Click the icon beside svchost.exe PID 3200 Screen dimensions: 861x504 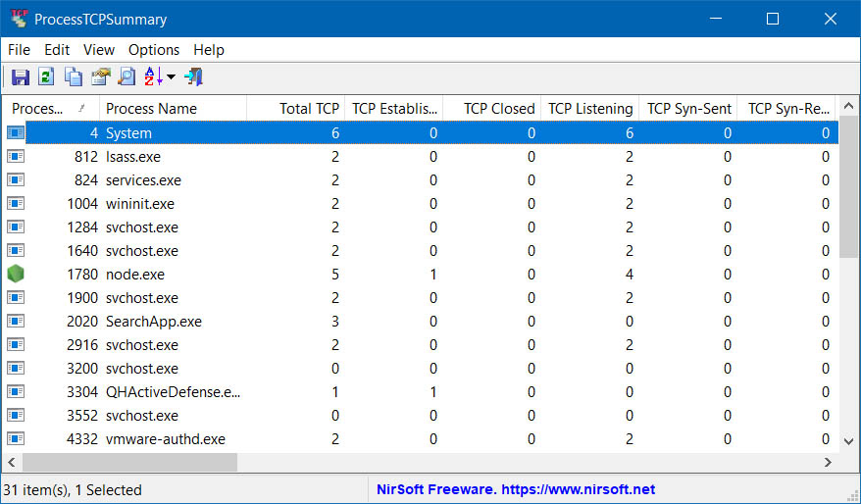[x=16, y=369]
